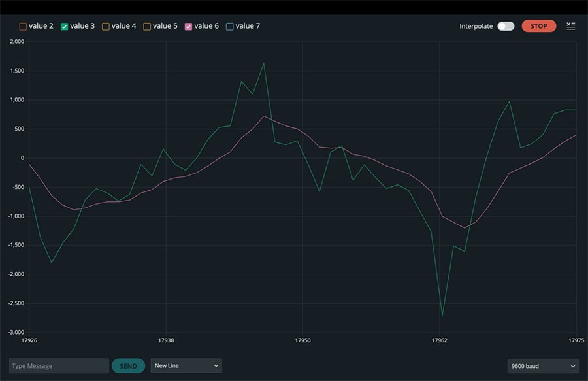Image resolution: width=588 pixels, height=381 pixels.
Task: Enable the value 2 series checkbox
Action: pyautogui.click(x=23, y=26)
